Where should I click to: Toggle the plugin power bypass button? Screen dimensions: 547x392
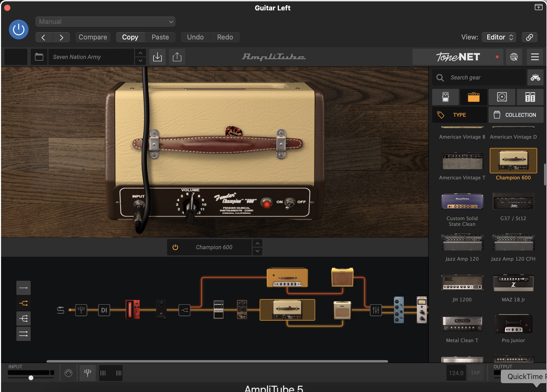19,30
